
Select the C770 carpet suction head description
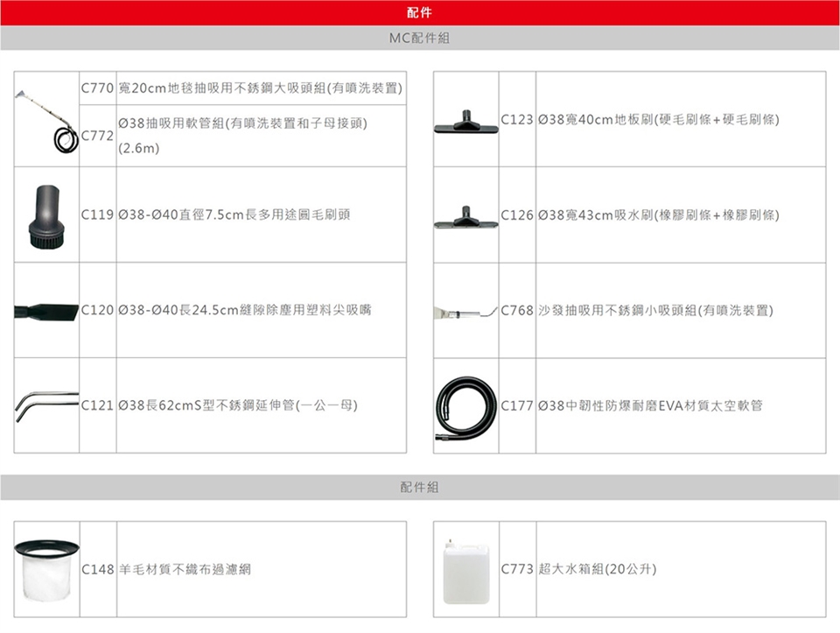(260, 88)
